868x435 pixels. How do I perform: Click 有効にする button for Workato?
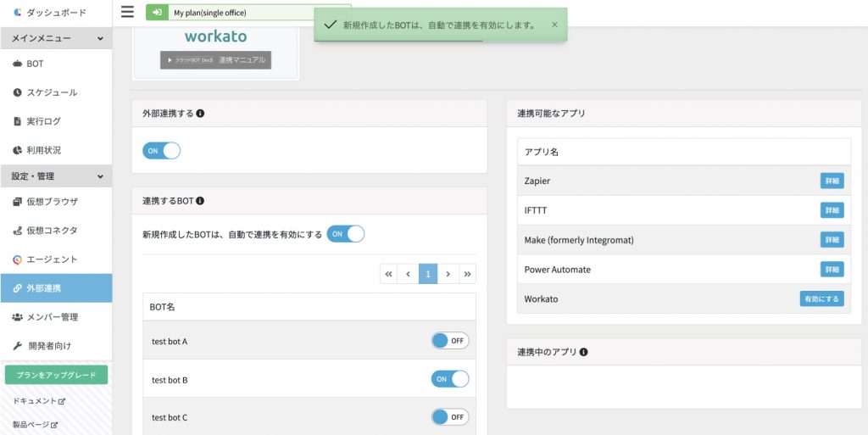pos(821,298)
